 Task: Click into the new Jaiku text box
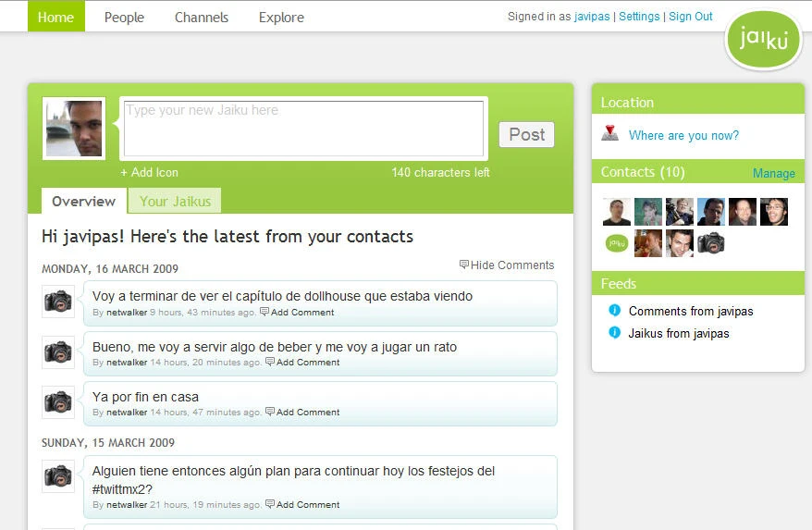click(303, 128)
